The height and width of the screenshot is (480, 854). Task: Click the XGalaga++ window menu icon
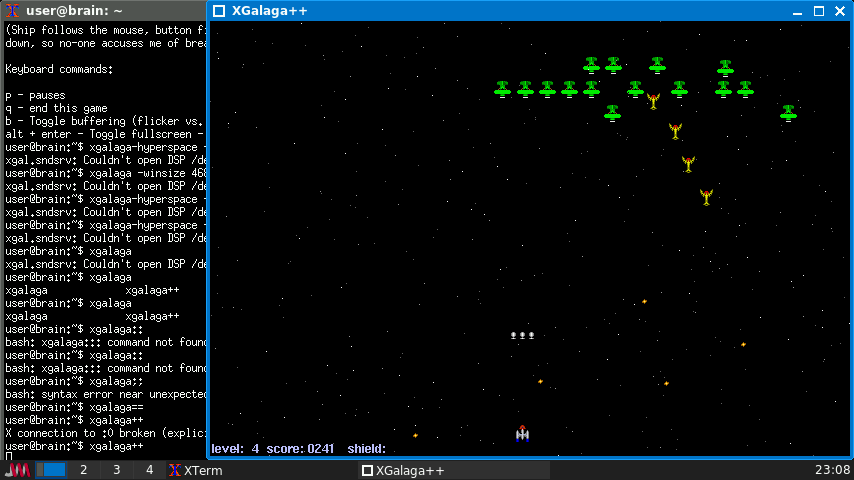[x=220, y=11]
